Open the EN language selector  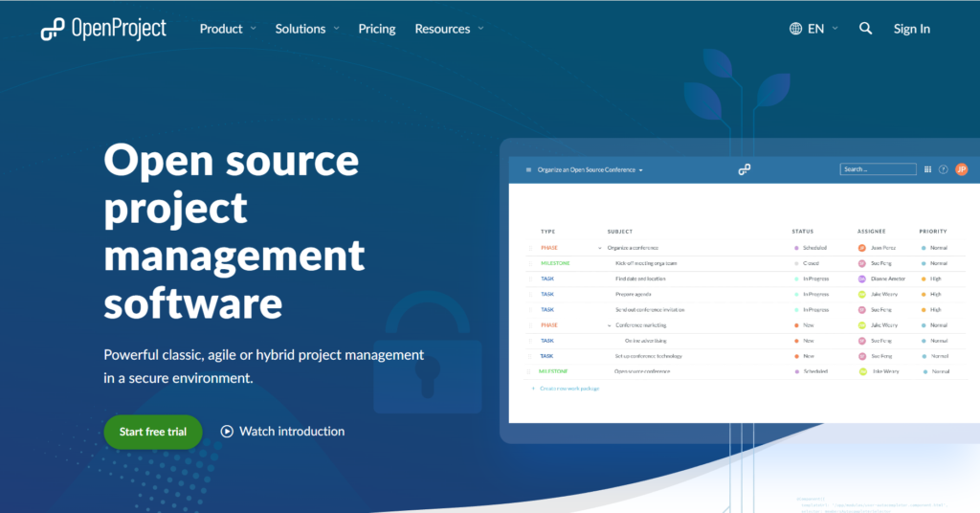coord(822,29)
